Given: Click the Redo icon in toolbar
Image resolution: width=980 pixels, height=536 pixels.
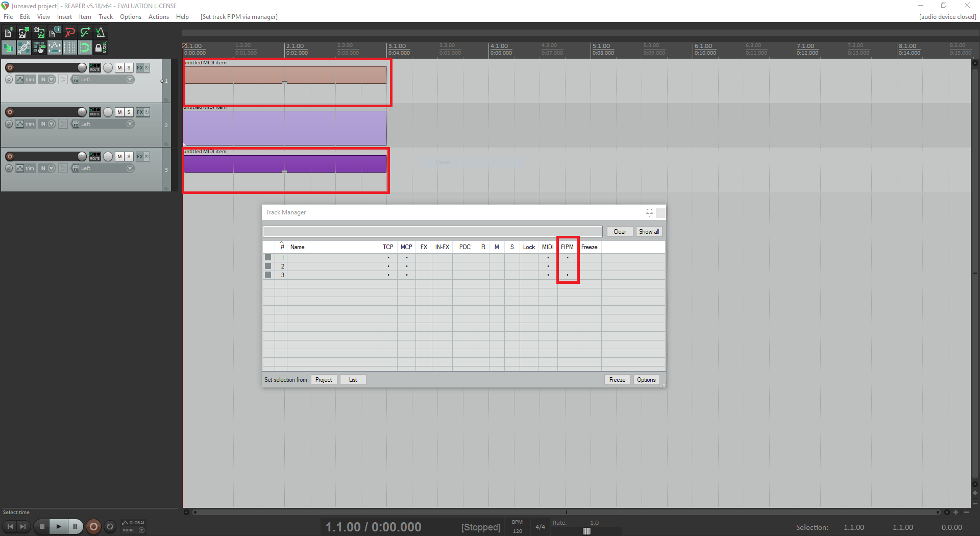Looking at the screenshot, I should click(85, 33).
